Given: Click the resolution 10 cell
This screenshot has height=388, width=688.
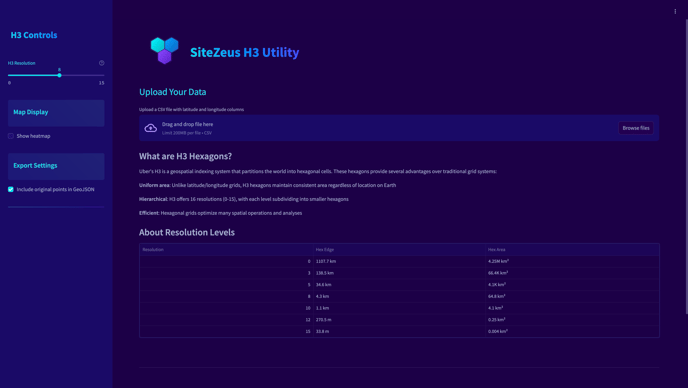Looking at the screenshot, I should (x=226, y=308).
